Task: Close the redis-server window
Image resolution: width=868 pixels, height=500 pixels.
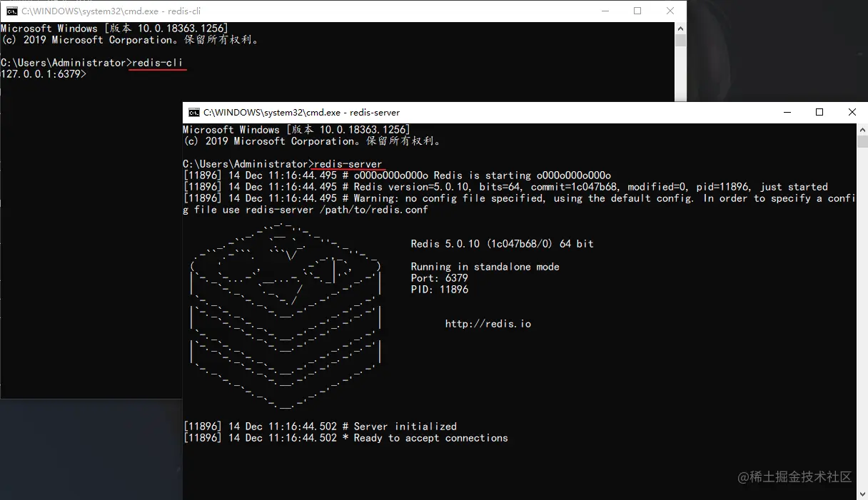Action: coord(852,113)
